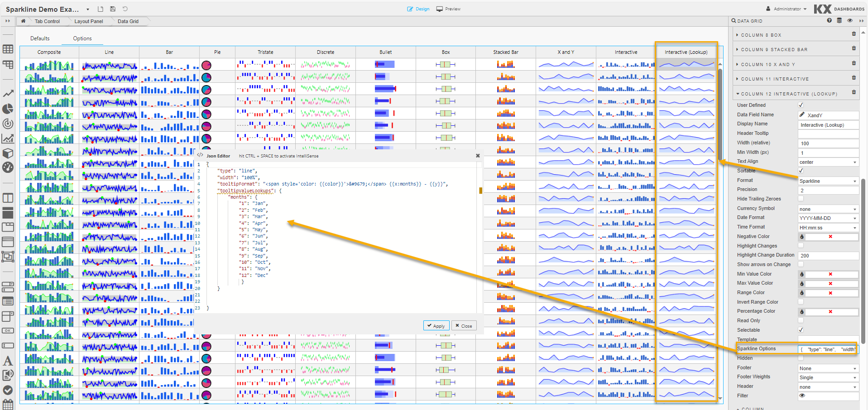Open the Format dropdown showing Sparkline

click(x=828, y=181)
